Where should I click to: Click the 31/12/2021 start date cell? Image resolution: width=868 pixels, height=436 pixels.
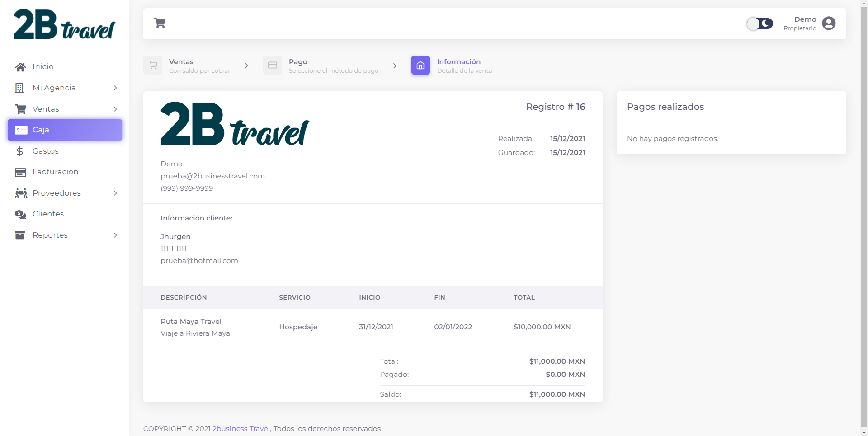pyautogui.click(x=376, y=327)
